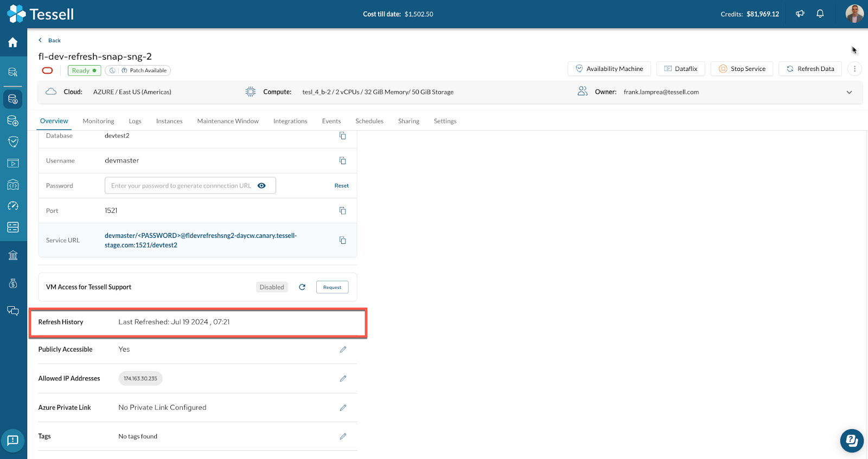Copy the Port 1521 value
The image size is (868, 459).
click(x=342, y=210)
